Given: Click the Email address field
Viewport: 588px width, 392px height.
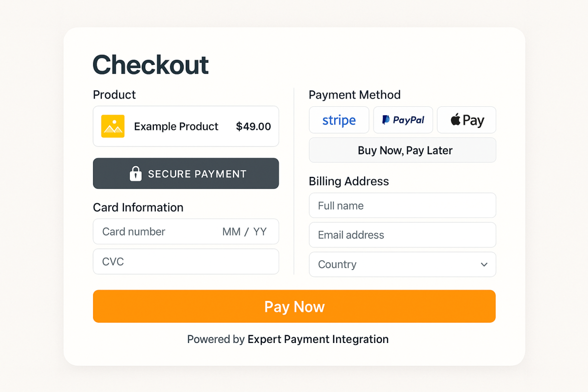Looking at the screenshot, I should pos(402,235).
